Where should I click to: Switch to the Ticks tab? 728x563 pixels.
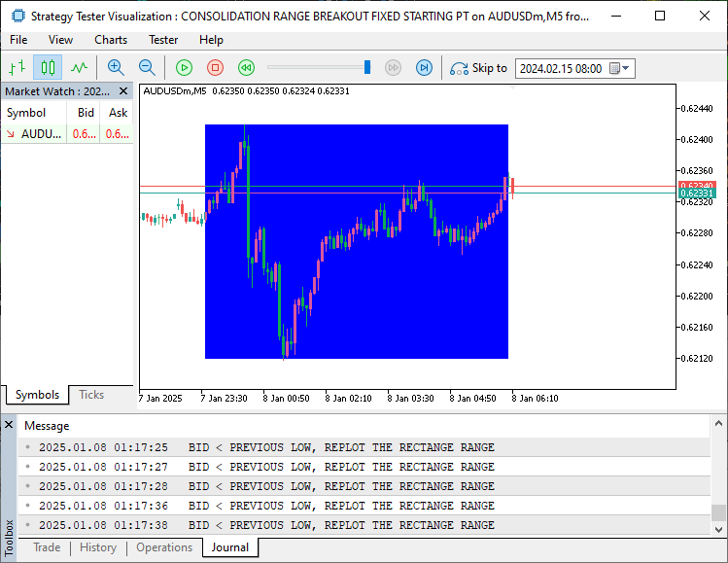coord(91,395)
